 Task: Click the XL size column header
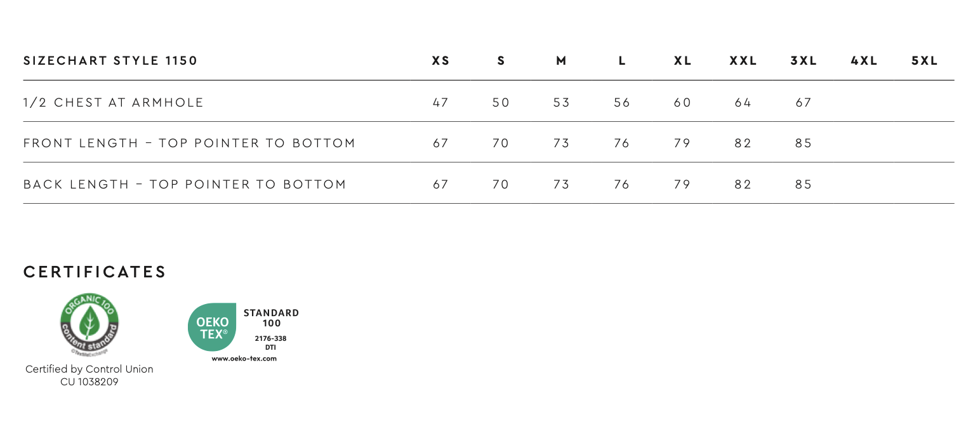click(682, 61)
